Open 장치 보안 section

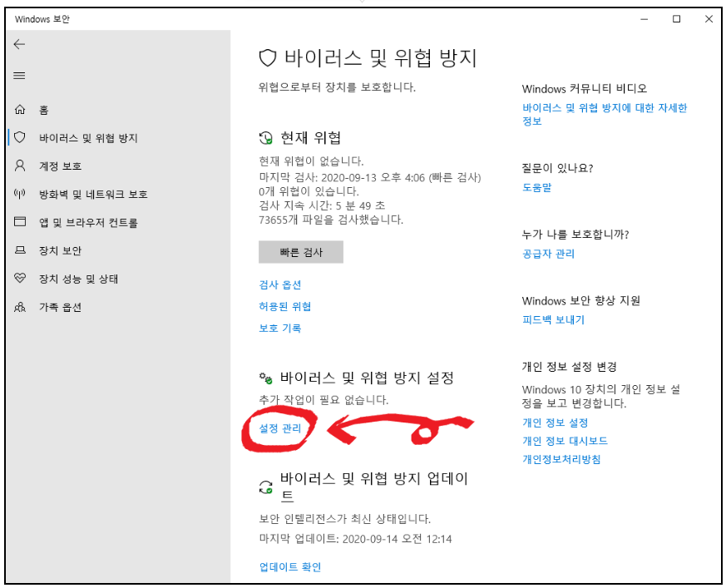60,251
